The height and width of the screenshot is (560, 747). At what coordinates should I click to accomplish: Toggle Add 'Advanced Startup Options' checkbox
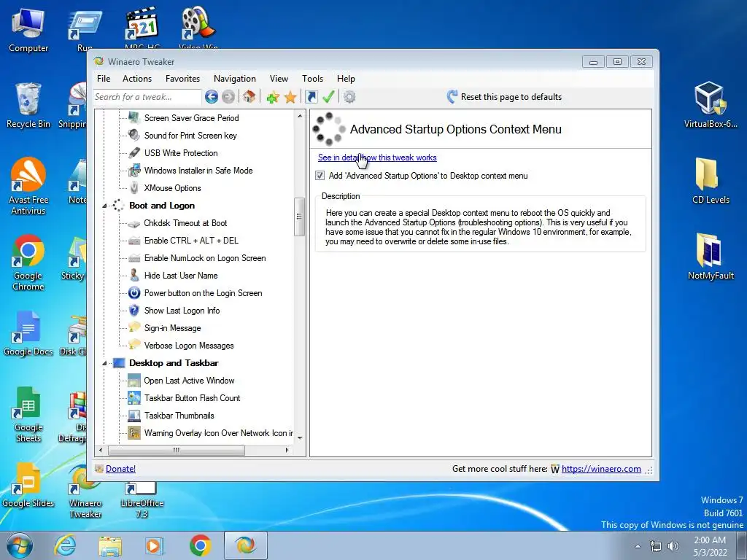click(x=320, y=176)
